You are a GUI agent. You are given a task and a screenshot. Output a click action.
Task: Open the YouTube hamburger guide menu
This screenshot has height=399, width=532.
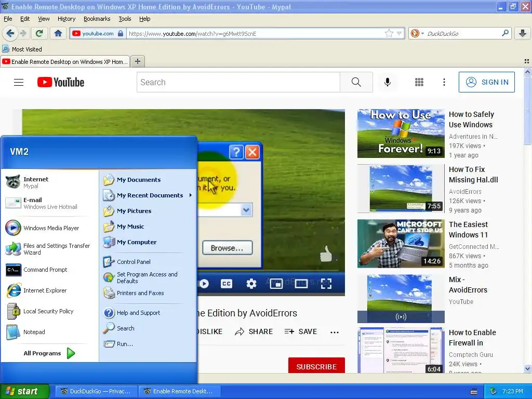[19, 82]
